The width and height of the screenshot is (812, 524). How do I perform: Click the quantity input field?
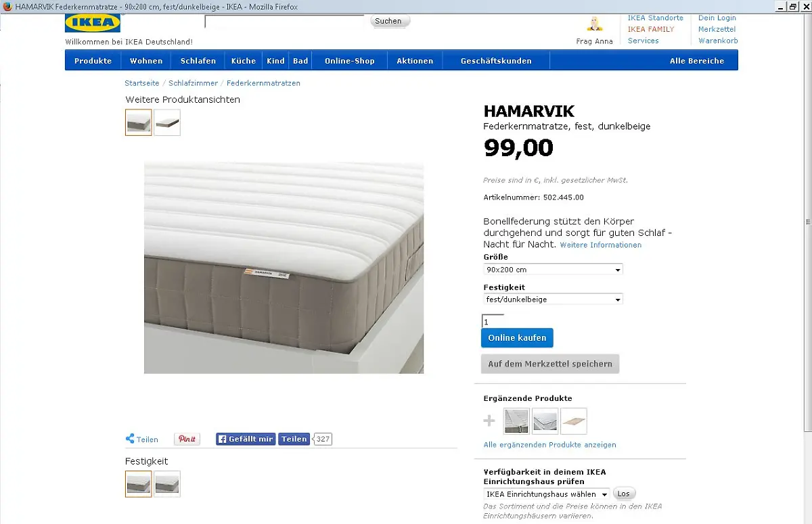coord(493,321)
